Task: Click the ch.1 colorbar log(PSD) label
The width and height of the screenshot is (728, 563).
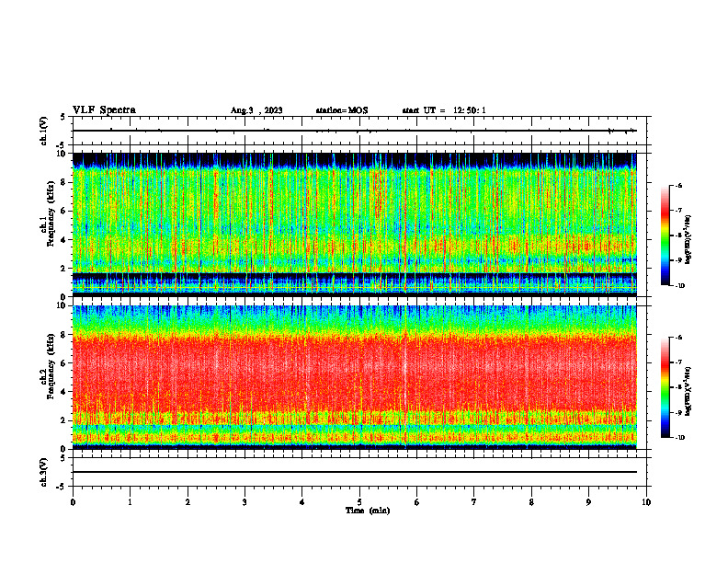Action: pyautogui.click(x=688, y=239)
